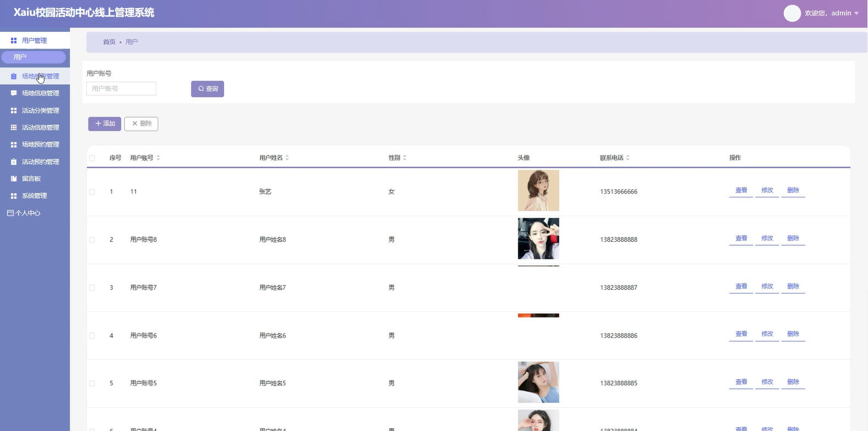Click the name cell 用户姓名6
Viewport: 868px width, 431px height.
(x=273, y=335)
